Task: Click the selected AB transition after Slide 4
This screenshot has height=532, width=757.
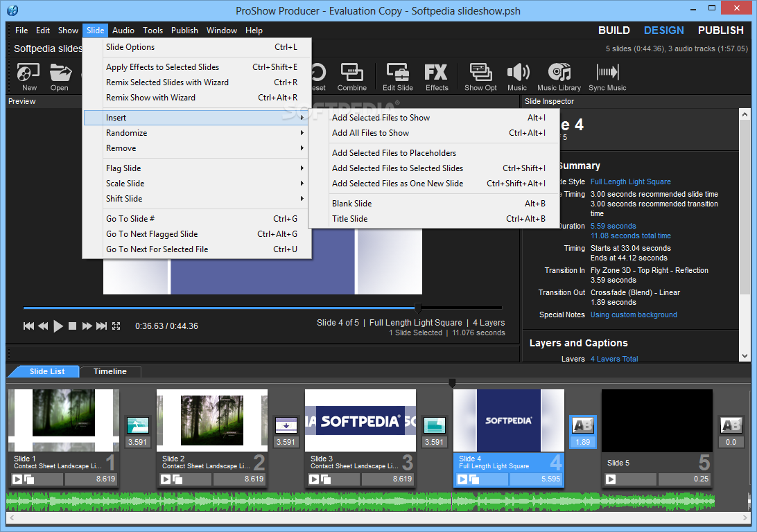Action: [x=583, y=425]
